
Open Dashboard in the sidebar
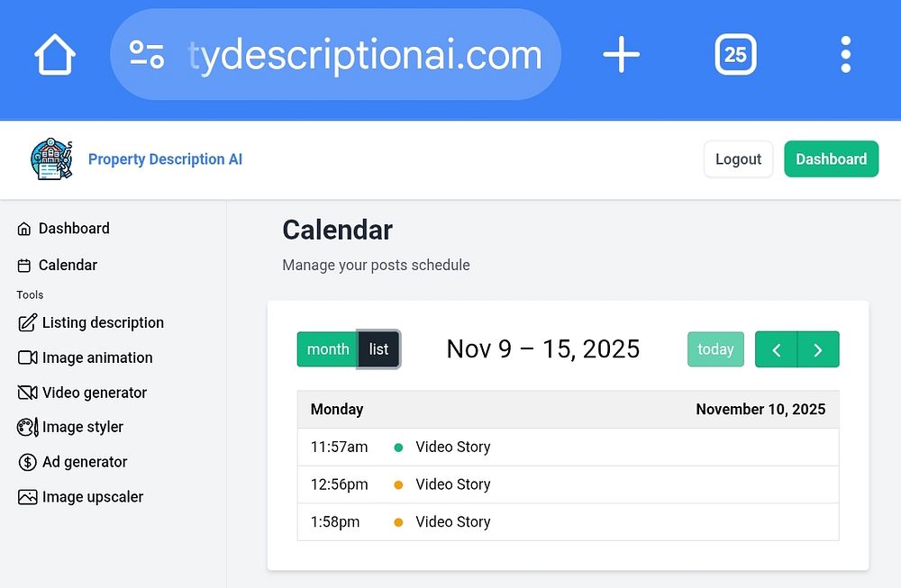pyautogui.click(x=73, y=229)
